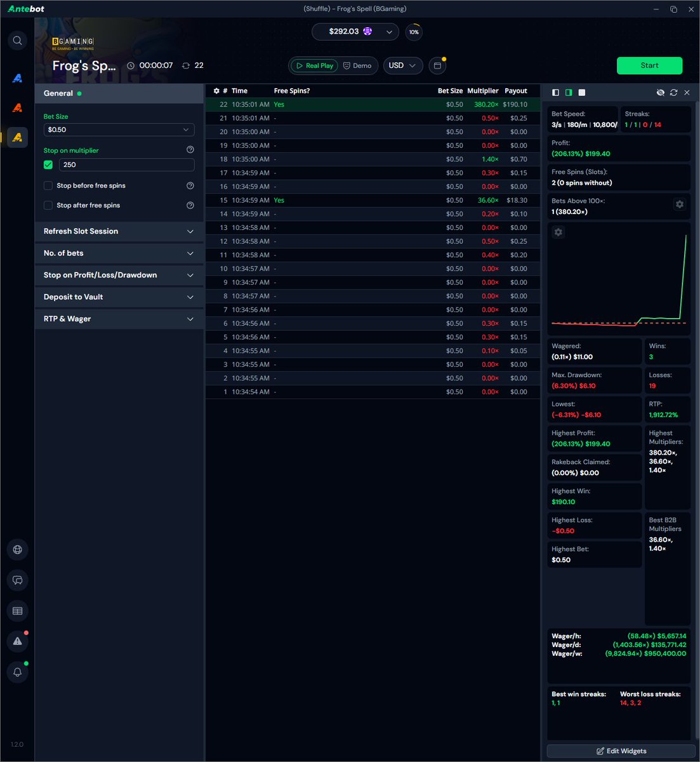
Task: Open the calendar icon beside USD
Action: (x=437, y=65)
